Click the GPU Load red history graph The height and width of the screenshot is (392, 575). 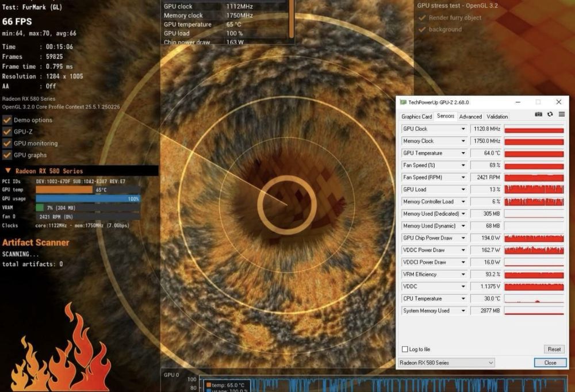534,190
